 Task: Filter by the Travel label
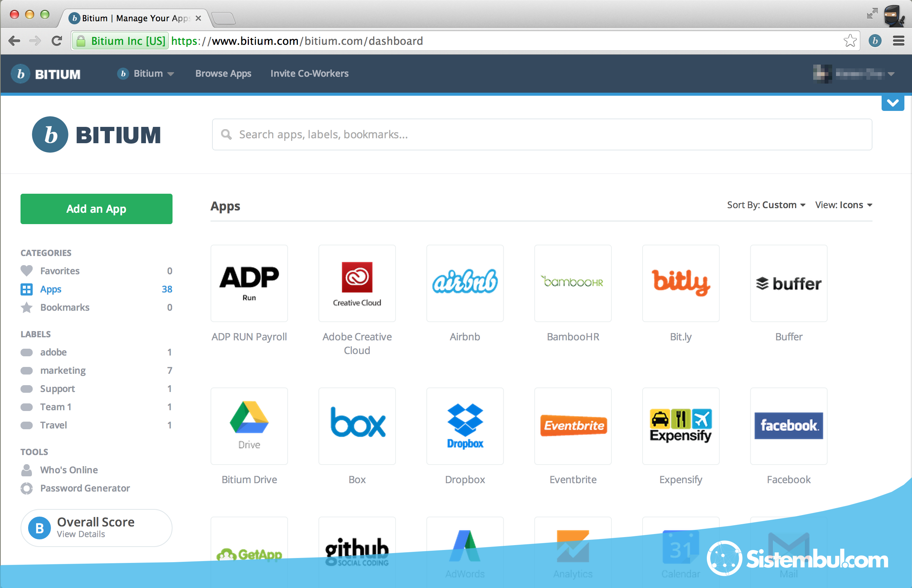tap(96, 425)
